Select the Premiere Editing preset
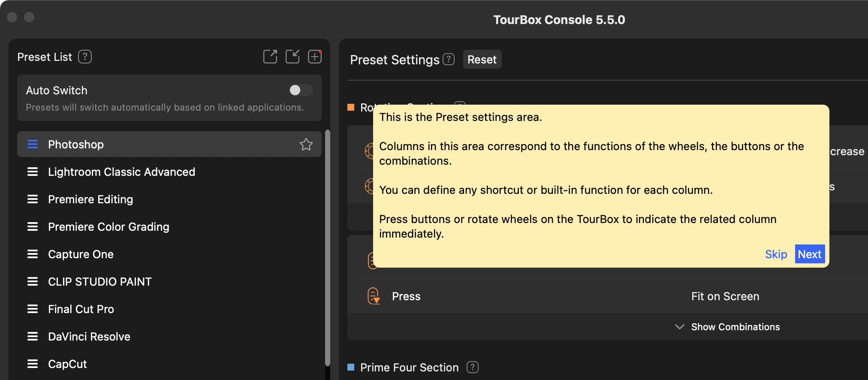 click(90, 199)
